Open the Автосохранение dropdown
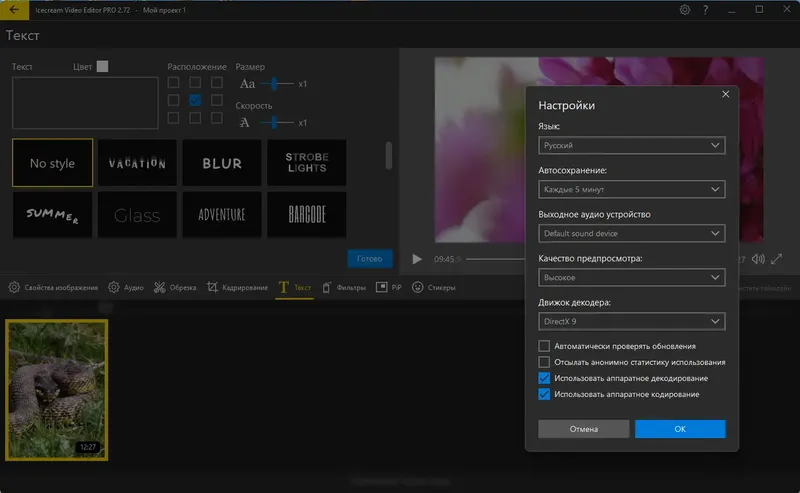Viewport: 800px width, 493px height. pyautogui.click(x=631, y=189)
